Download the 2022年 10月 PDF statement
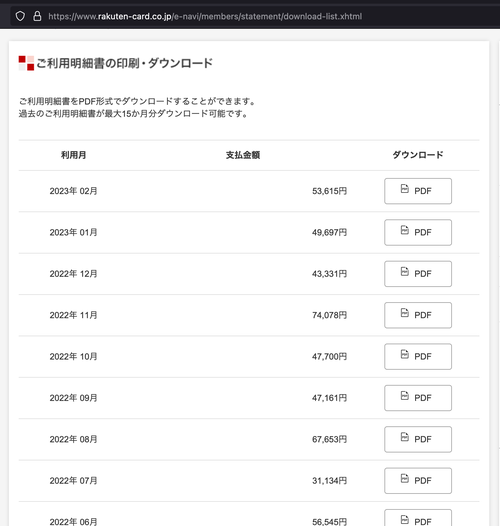500x526 pixels. [x=418, y=357]
